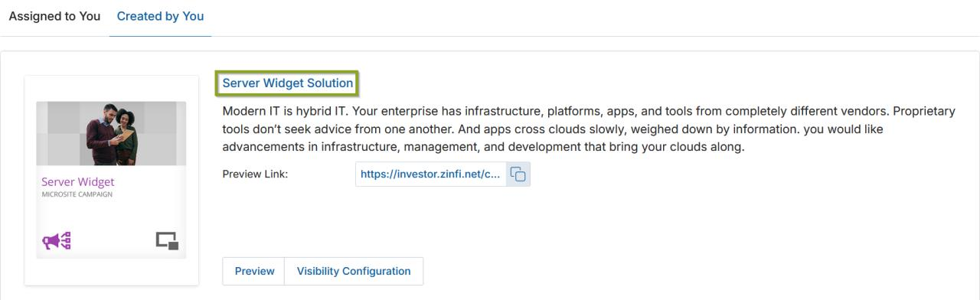Copy the preview link with the copy icon
Viewport: 980px width, 300px height.
point(518,174)
